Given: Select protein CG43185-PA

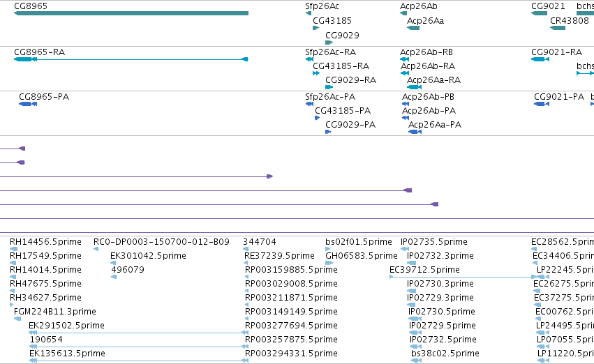Looking at the screenshot, I should [x=318, y=118].
